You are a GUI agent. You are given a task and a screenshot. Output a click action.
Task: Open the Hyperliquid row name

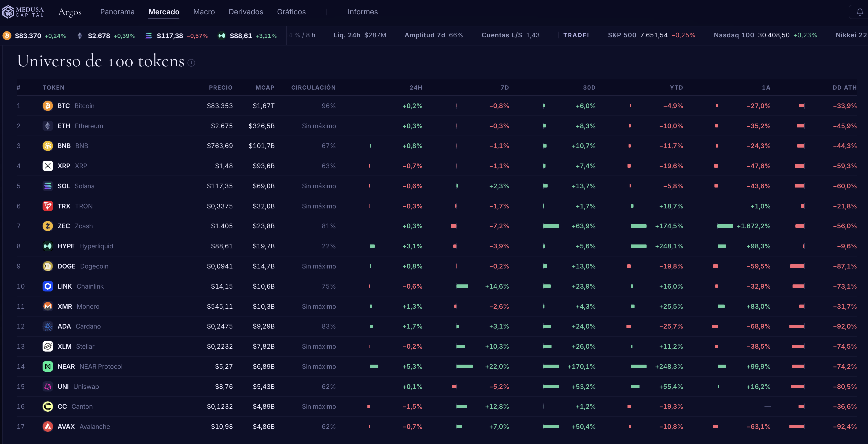click(96, 246)
